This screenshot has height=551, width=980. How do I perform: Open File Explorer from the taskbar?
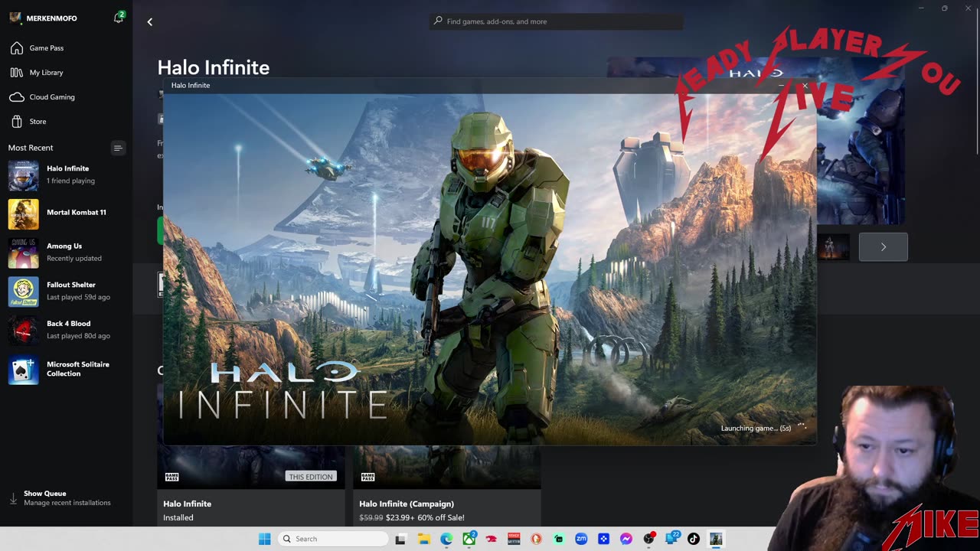[x=423, y=539]
